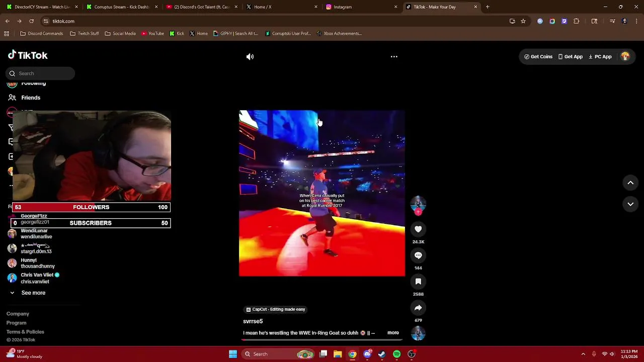
Task: Open Spotify from the taskbar
Action: [396, 354]
